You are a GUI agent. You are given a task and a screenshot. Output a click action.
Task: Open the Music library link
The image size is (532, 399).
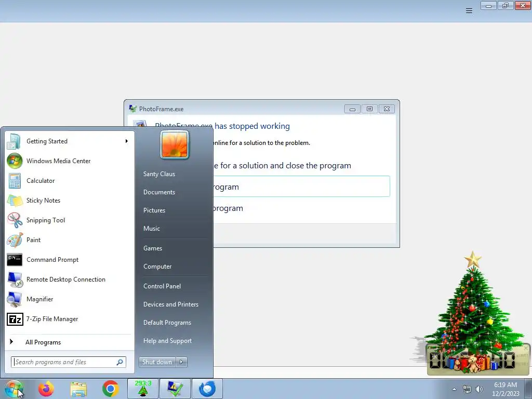tap(152, 229)
